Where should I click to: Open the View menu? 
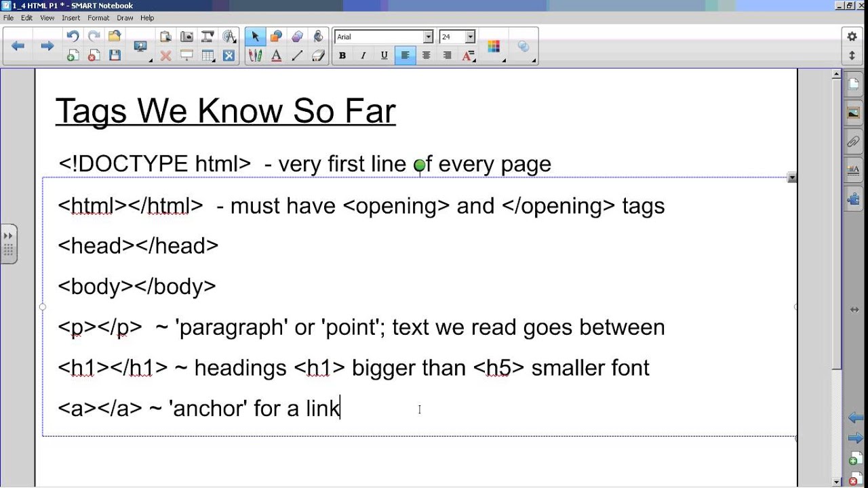point(47,18)
